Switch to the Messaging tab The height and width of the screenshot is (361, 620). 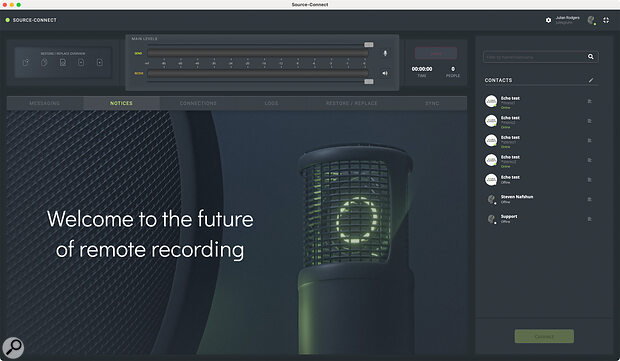(45, 103)
